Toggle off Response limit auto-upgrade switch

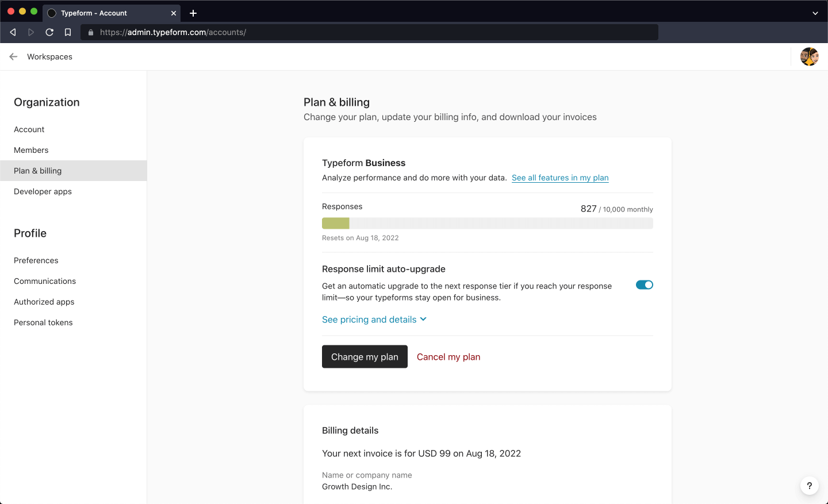tap(645, 285)
